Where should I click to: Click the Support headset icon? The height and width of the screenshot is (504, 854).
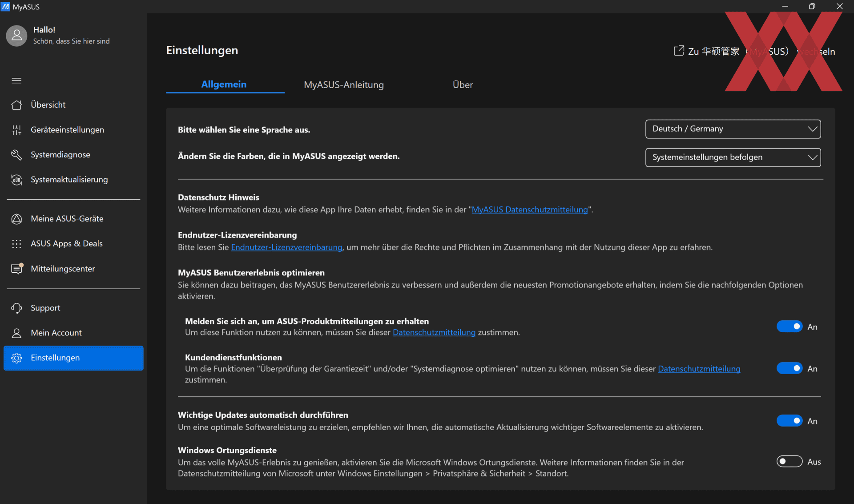[16, 308]
